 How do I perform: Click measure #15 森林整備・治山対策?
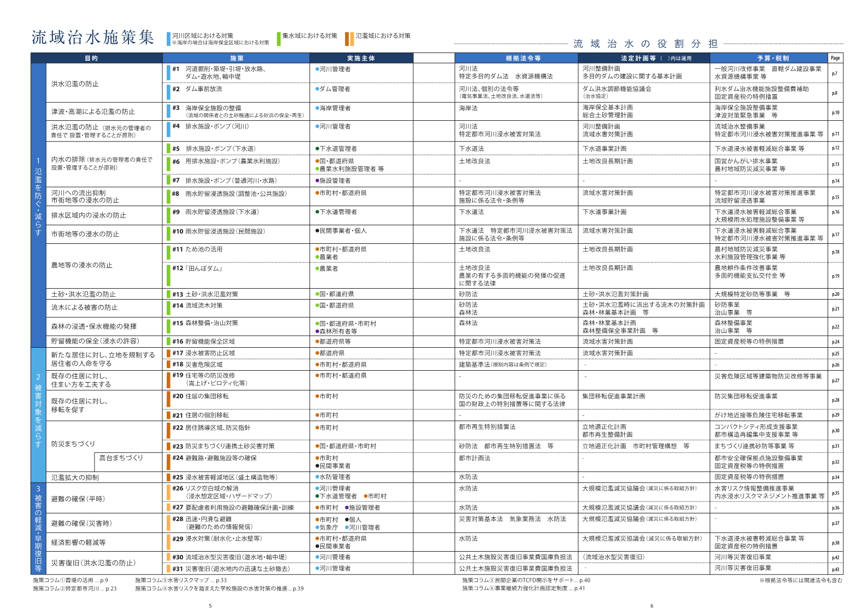click(x=205, y=323)
